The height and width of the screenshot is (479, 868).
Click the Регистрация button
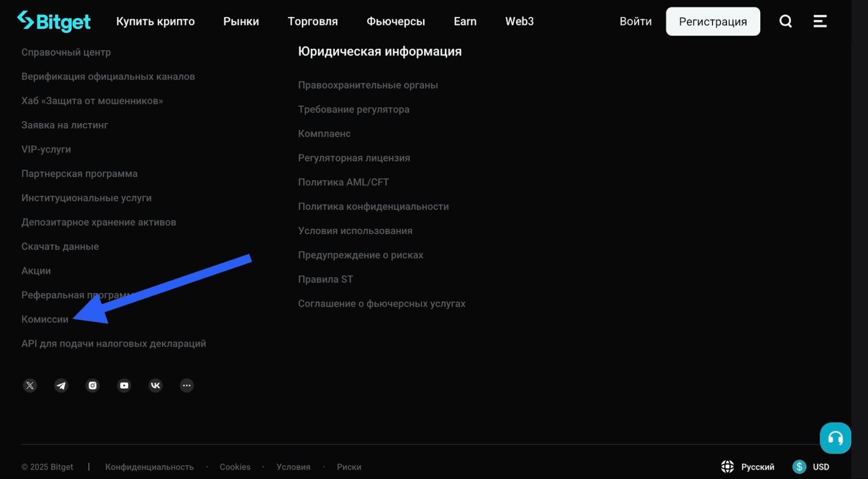713,21
